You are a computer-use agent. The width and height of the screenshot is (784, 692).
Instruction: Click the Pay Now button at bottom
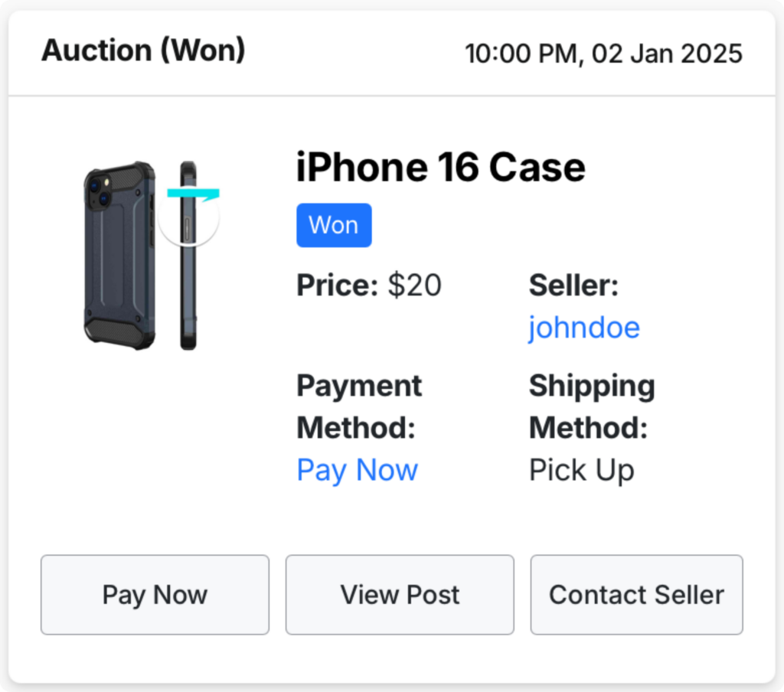(155, 595)
